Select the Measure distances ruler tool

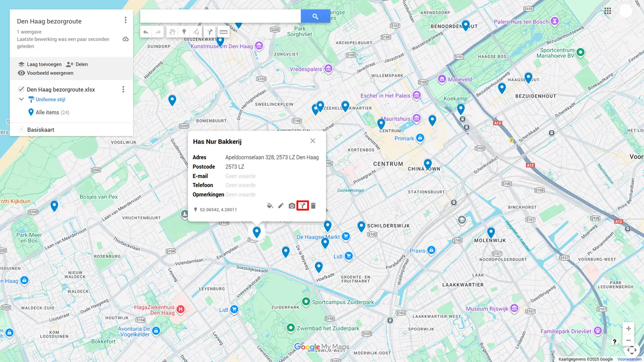pos(223,32)
